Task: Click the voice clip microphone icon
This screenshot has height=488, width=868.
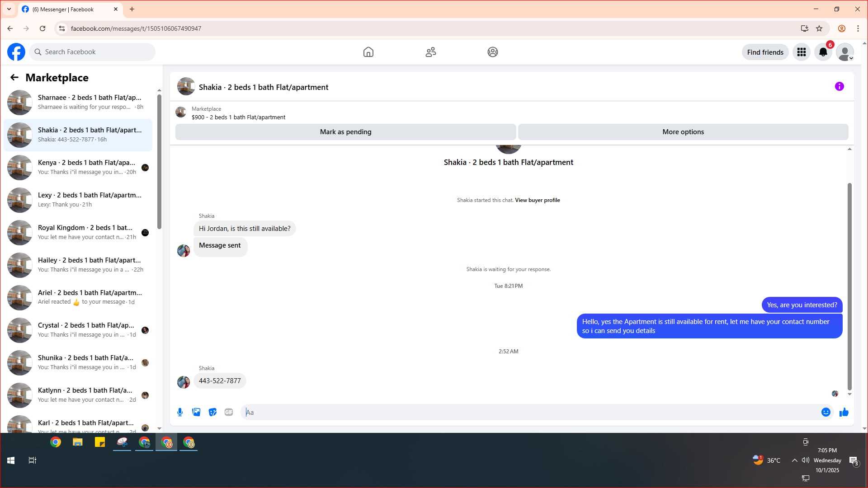Action: coord(180,412)
